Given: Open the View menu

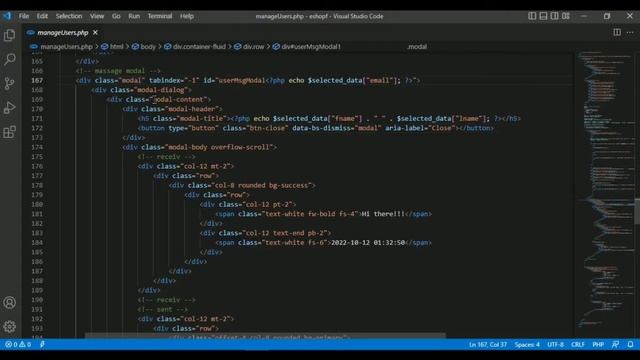Looking at the screenshot, I should pos(97,16).
